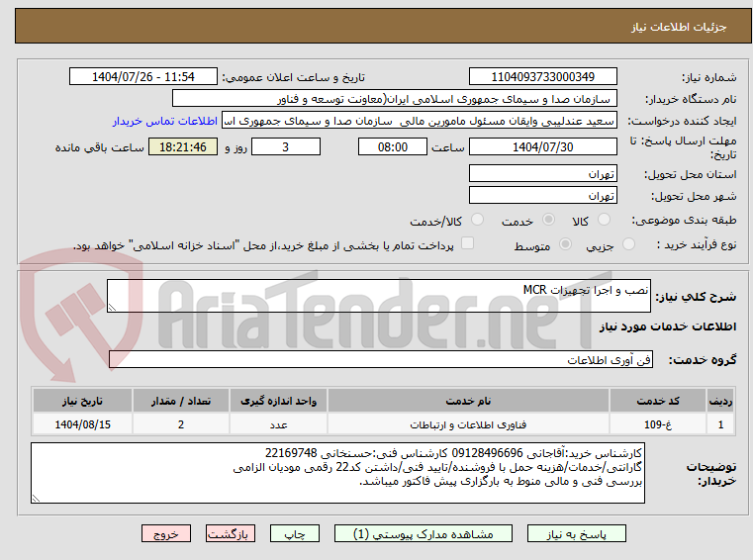
Task: Select the جزیی purchase type radio
Action: point(628,244)
